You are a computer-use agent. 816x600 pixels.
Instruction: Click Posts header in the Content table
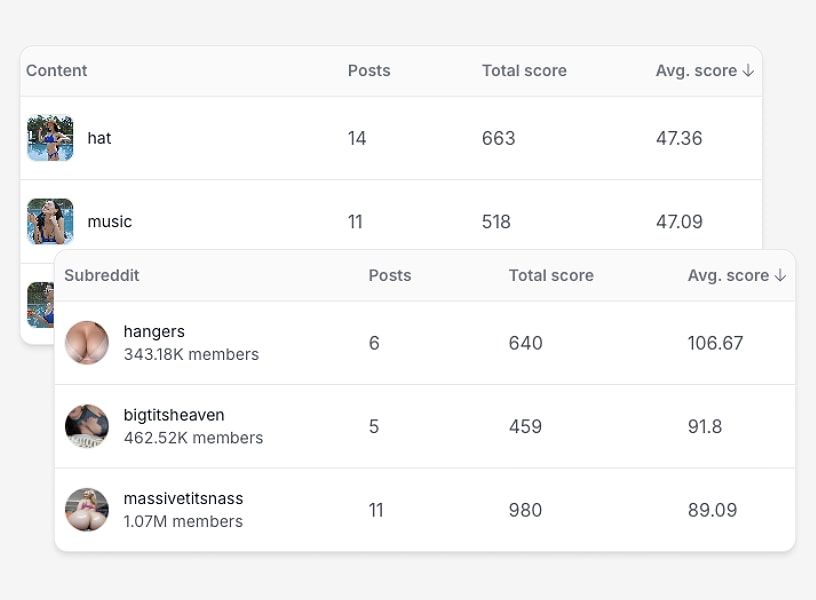point(369,71)
